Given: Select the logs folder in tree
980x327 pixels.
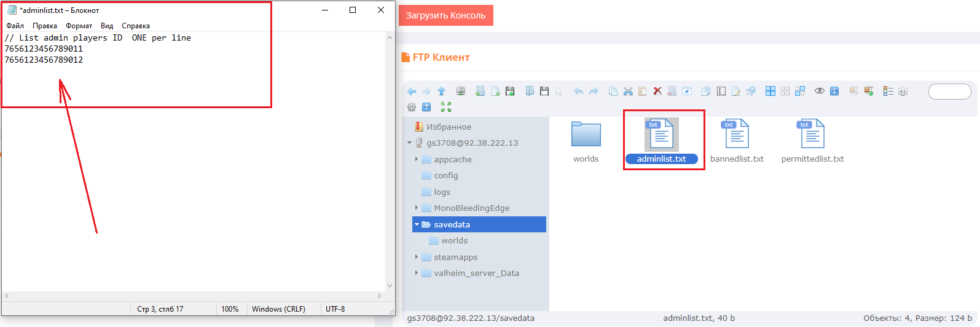Looking at the screenshot, I should pyautogui.click(x=442, y=192).
